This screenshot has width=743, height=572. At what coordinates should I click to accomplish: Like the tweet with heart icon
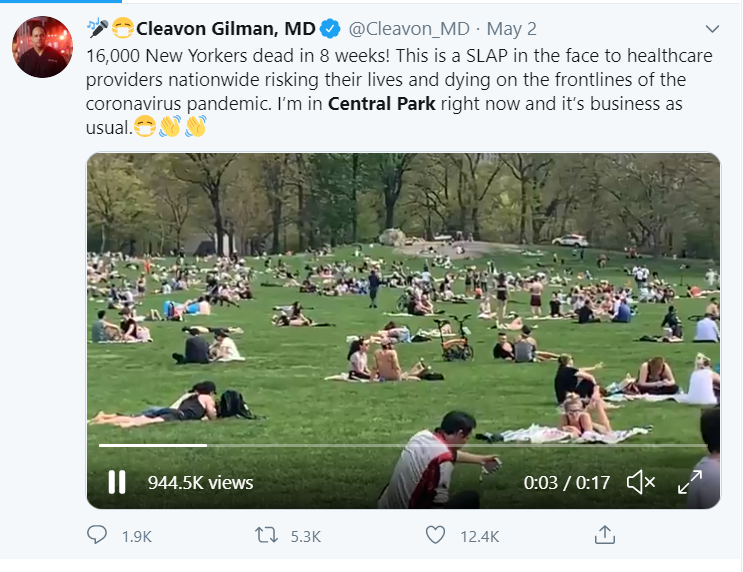(435, 536)
